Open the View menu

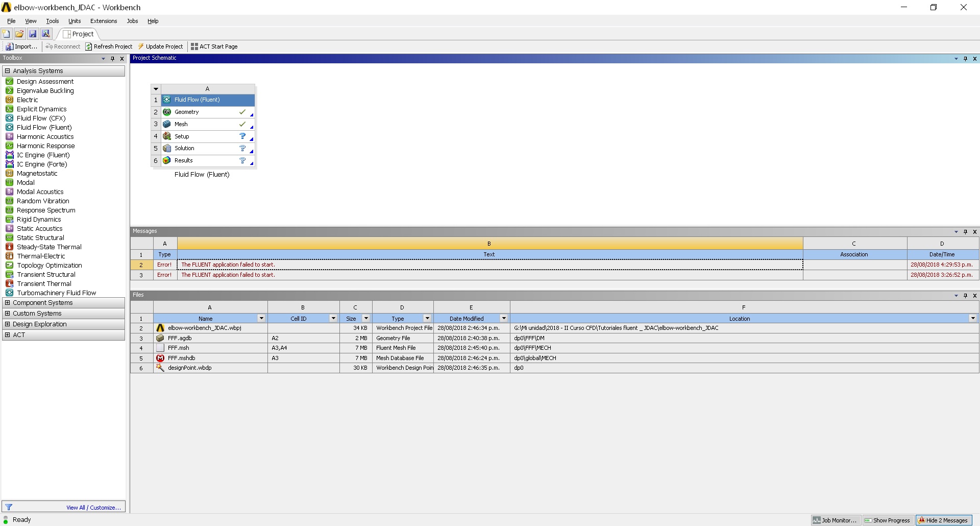point(31,21)
